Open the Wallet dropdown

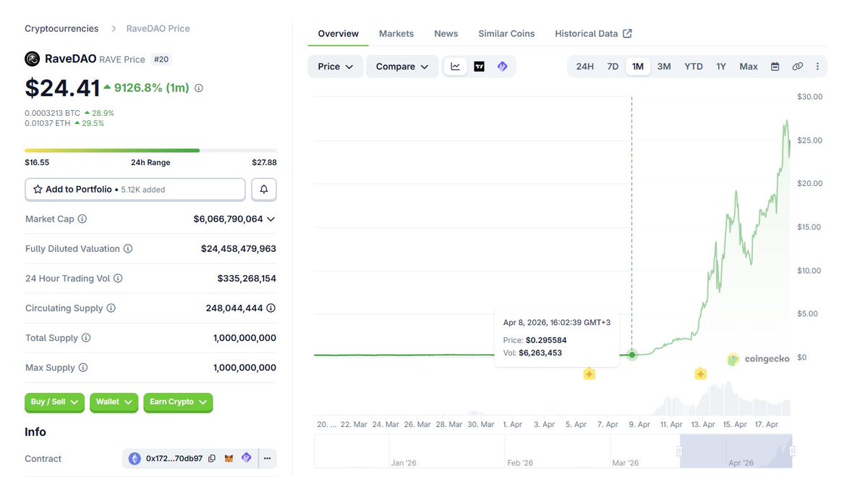point(114,402)
